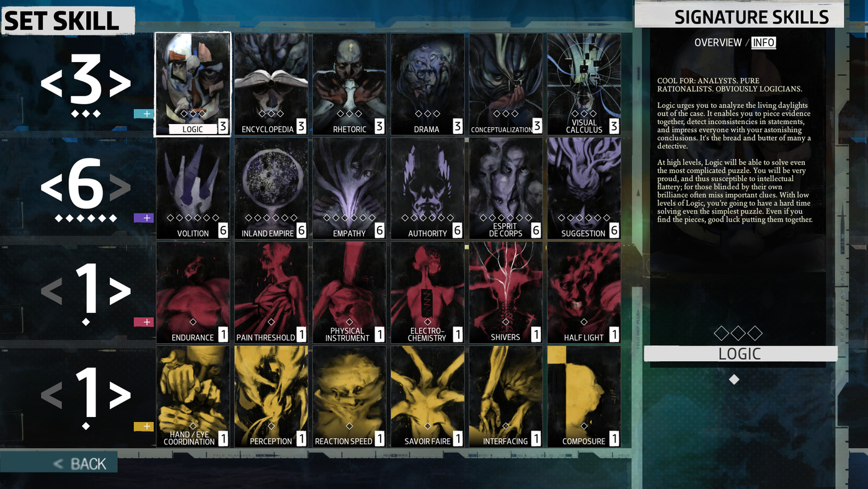The image size is (868, 489).
Task: Select the Perception skill card
Action: click(271, 397)
